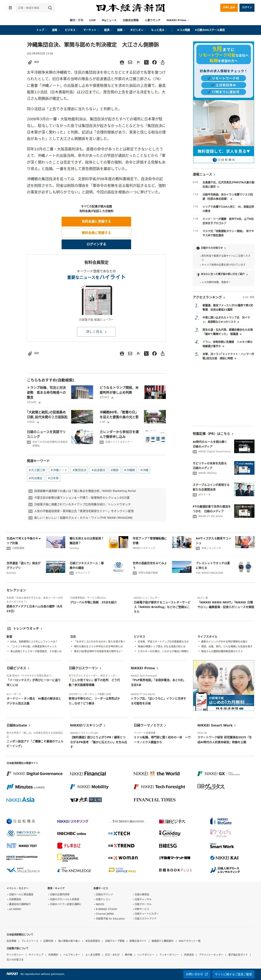Open the アクセスランキング section heading

[209, 297]
